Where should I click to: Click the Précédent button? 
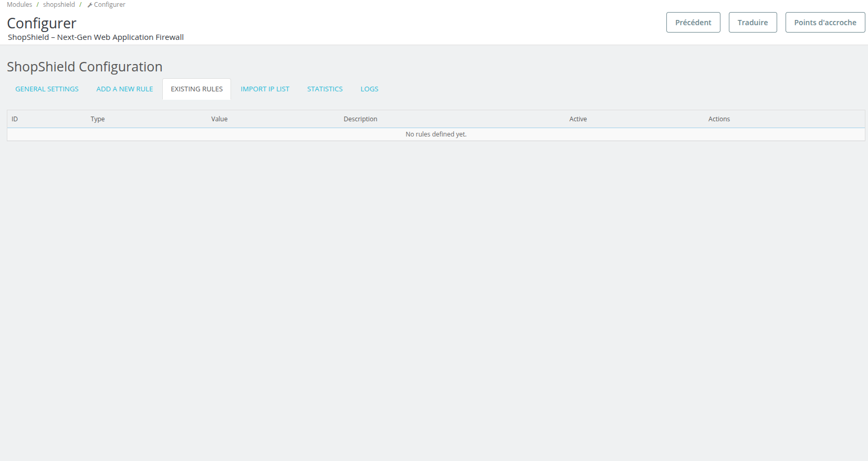[x=693, y=23]
